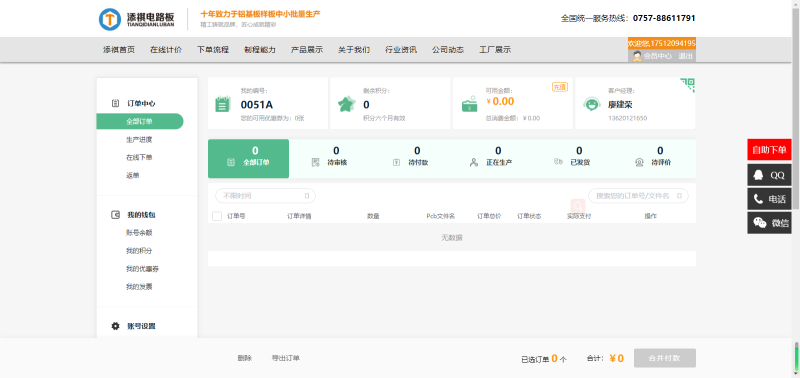The height and width of the screenshot is (378, 800).
Task: Toggle the select-all orders checkbox
Action: [217, 216]
